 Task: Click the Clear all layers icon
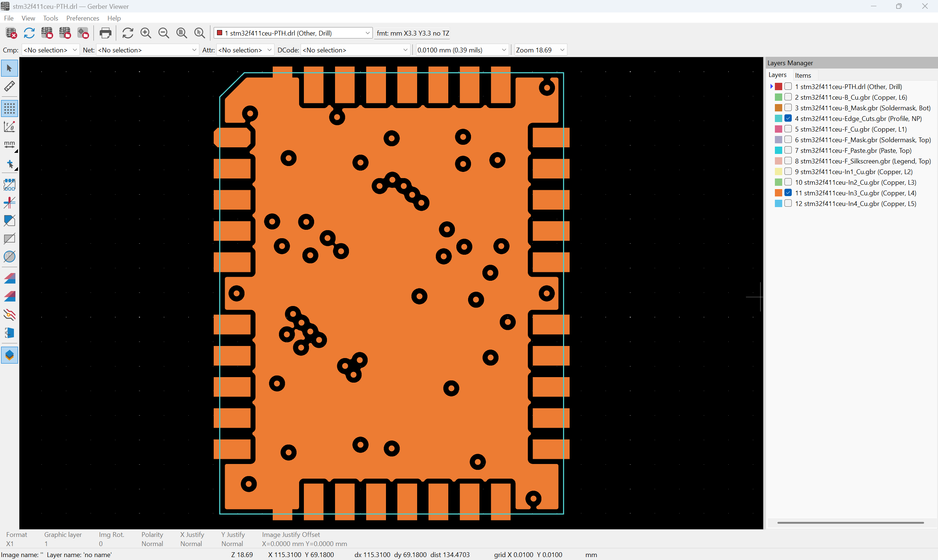(11, 33)
